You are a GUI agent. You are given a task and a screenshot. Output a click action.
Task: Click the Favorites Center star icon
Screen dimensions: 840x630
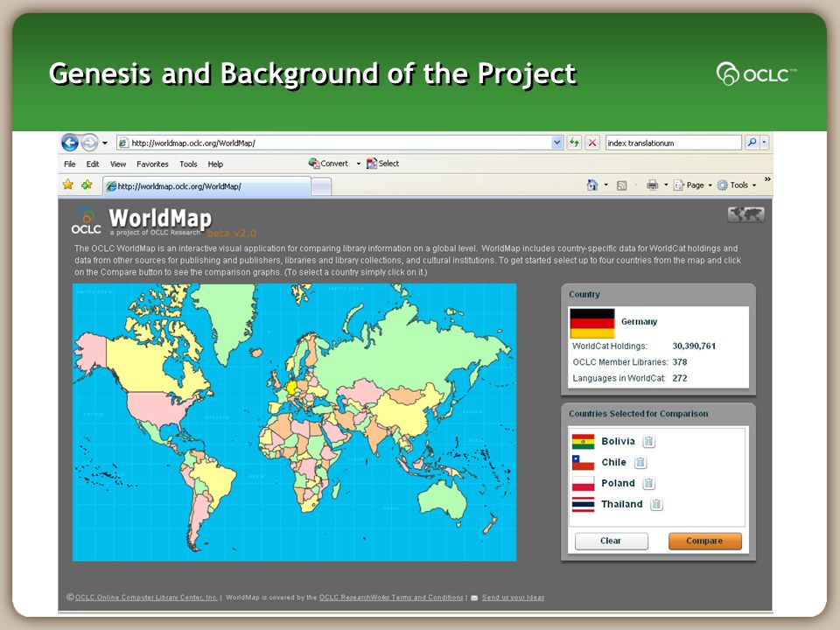point(68,185)
